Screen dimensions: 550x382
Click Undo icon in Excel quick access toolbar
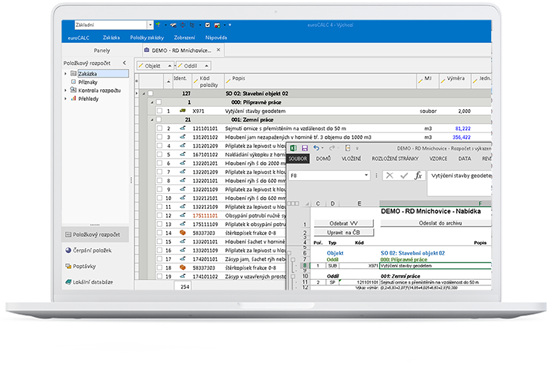[316, 148]
